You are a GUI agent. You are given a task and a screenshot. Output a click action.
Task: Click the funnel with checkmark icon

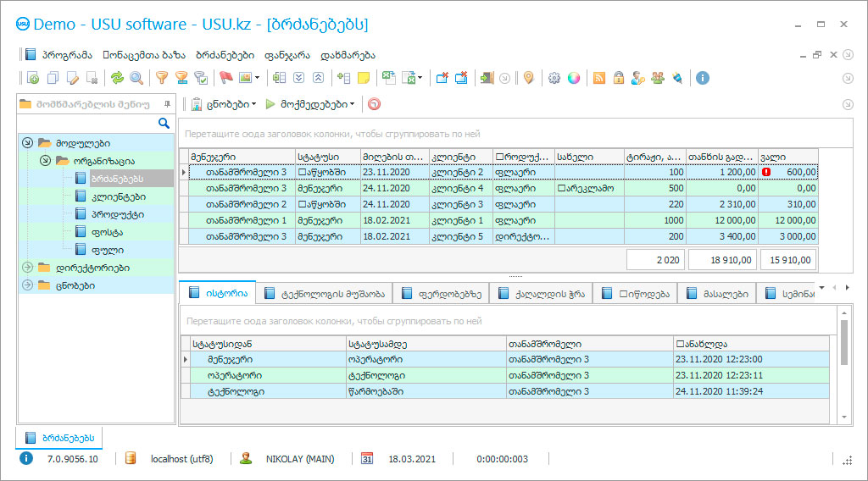(201, 78)
